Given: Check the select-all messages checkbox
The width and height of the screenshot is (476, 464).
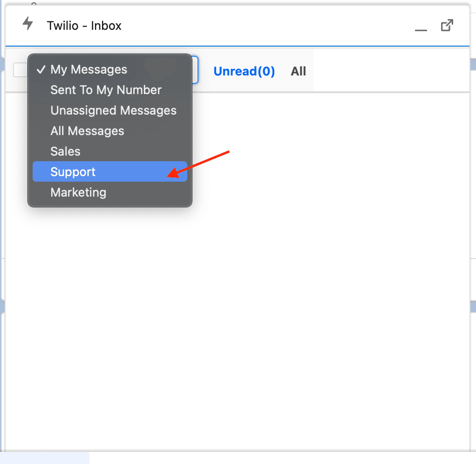Looking at the screenshot, I should [20, 70].
